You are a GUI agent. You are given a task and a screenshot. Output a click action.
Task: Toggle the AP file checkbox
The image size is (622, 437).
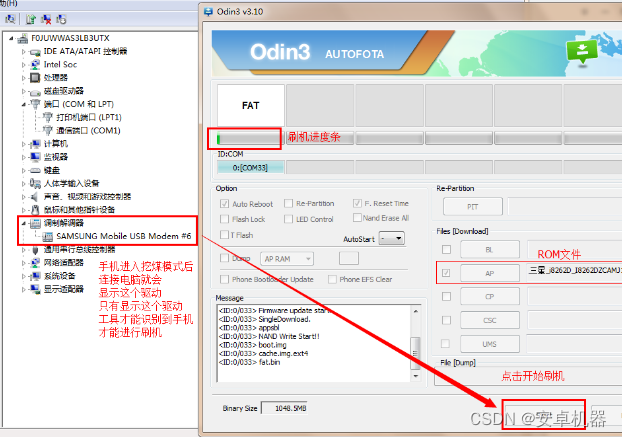click(x=447, y=273)
